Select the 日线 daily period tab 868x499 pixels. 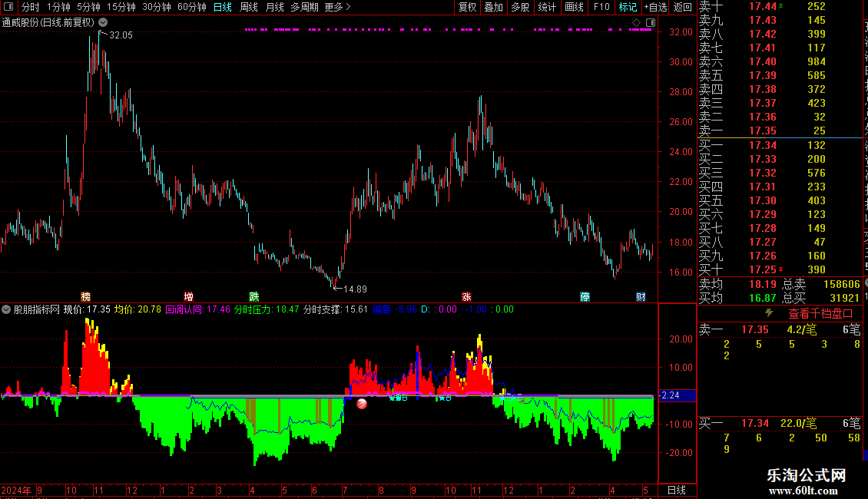click(x=223, y=7)
